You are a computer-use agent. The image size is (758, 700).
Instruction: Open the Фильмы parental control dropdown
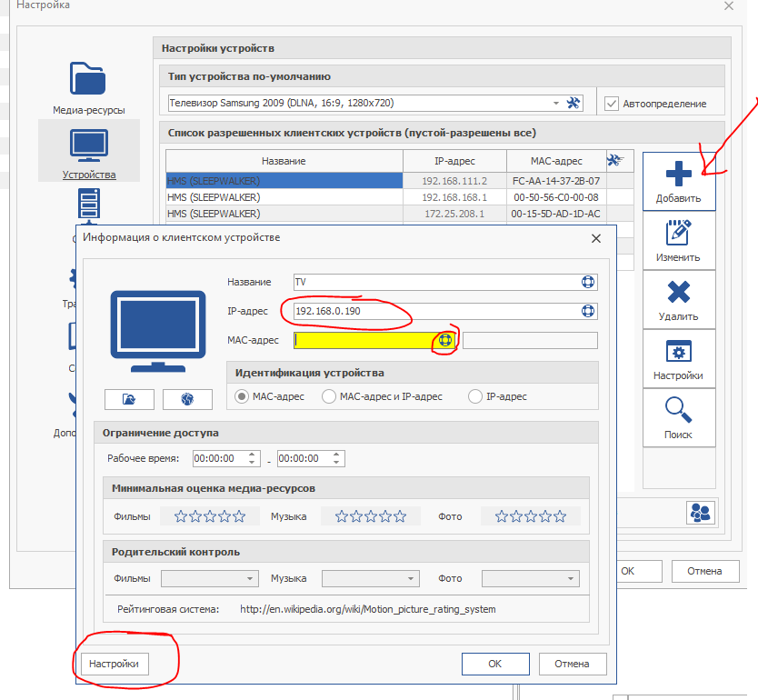click(210, 578)
